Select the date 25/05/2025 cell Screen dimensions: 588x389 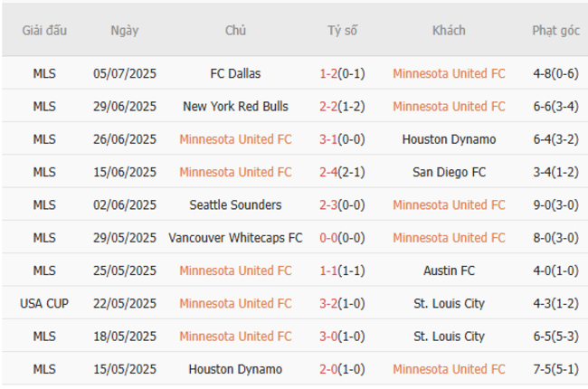coord(125,270)
